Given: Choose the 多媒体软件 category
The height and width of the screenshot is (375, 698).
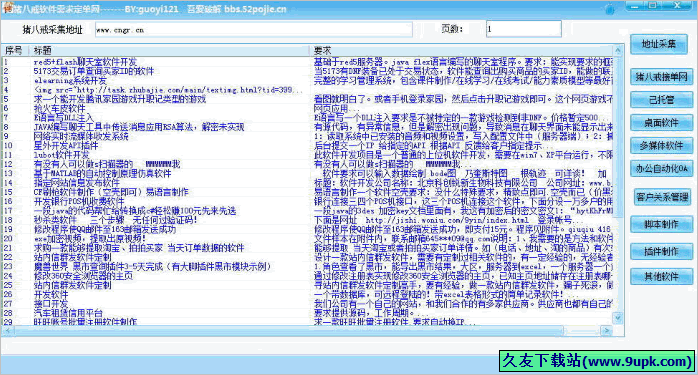Looking at the screenshot, I should (661, 146).
